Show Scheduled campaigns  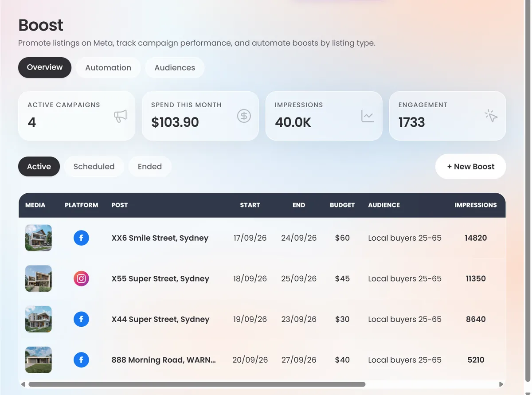pos(94,167)
